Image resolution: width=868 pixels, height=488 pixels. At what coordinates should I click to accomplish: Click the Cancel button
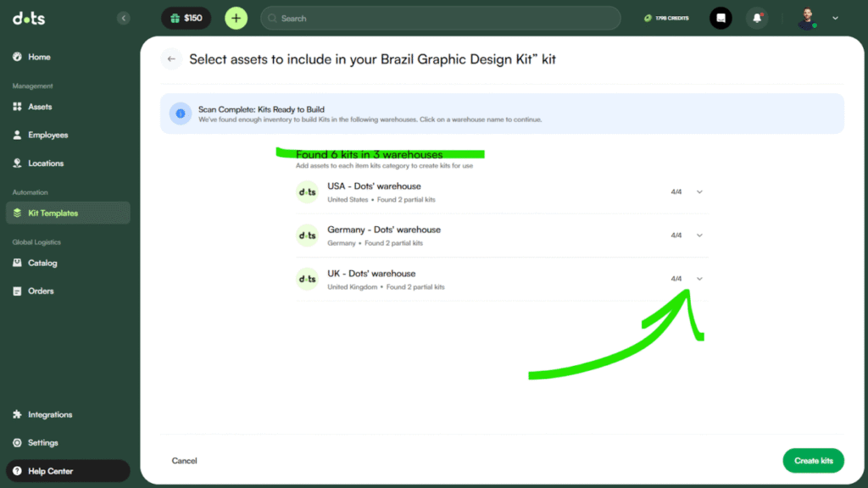pos(184,461)
